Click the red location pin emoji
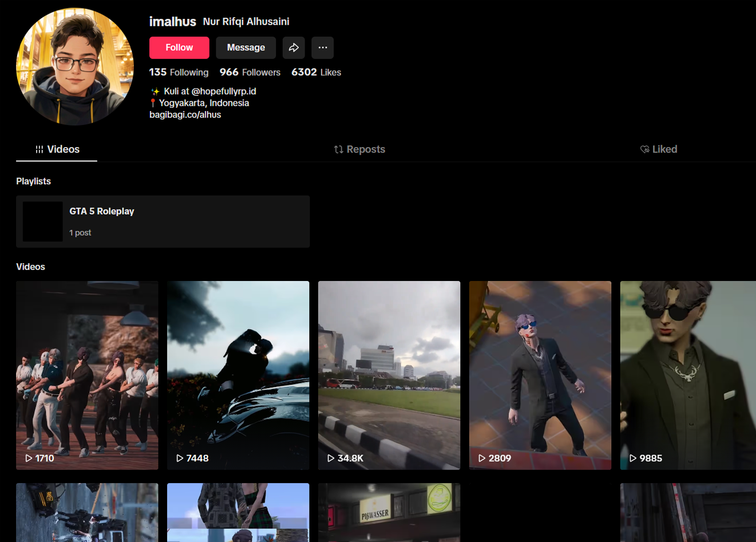The image size is (756, 542). 153,103
